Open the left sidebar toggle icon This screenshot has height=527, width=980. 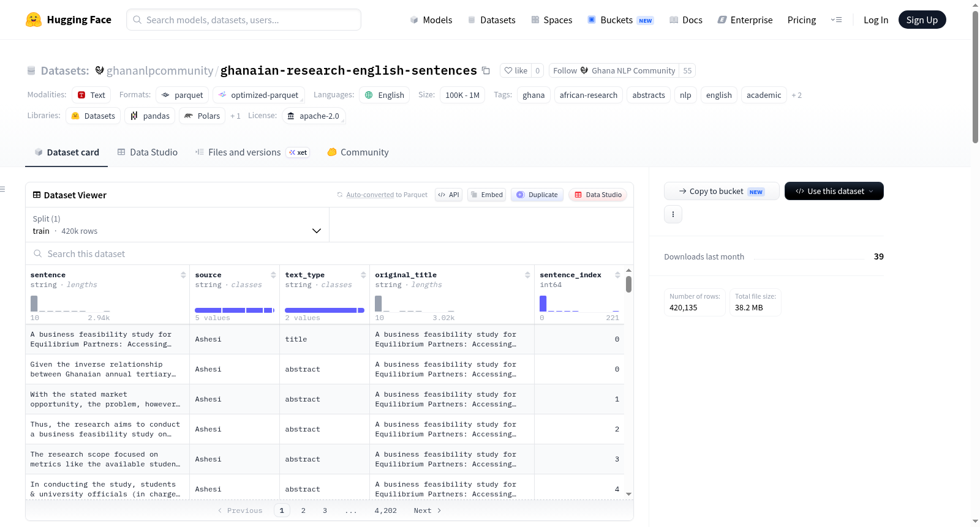pos(3,189)
